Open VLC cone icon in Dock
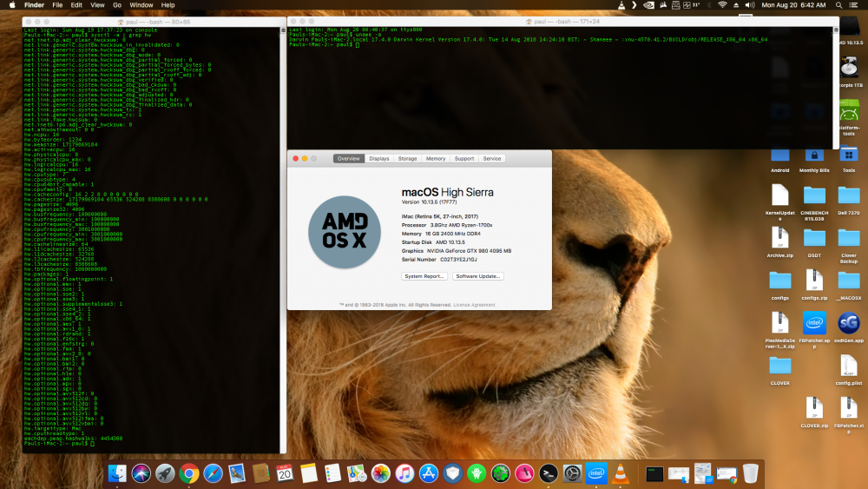868x489 pixels. coord(621,473)
